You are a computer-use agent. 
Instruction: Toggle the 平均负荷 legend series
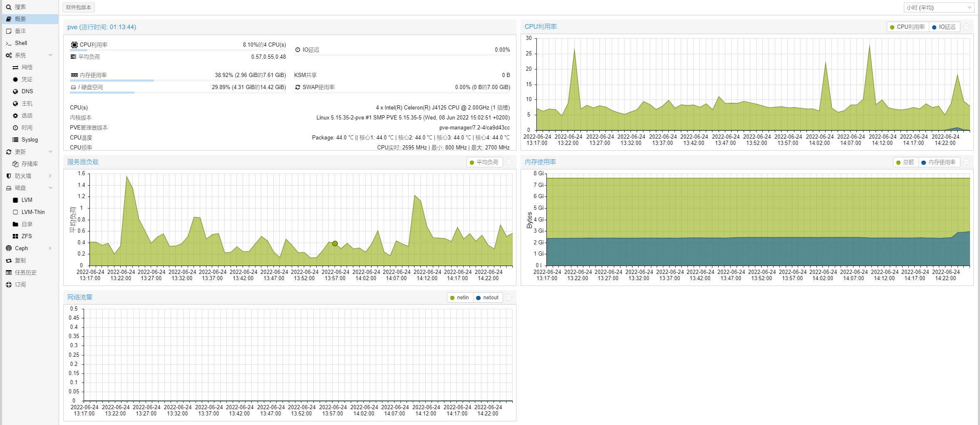(484, 162)
